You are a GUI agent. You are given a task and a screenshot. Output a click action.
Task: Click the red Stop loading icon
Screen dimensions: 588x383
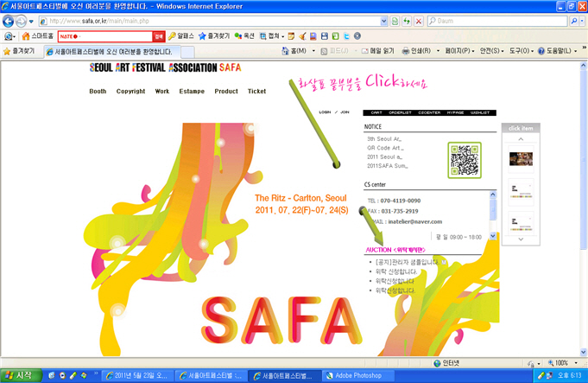(x=419, y=20)
